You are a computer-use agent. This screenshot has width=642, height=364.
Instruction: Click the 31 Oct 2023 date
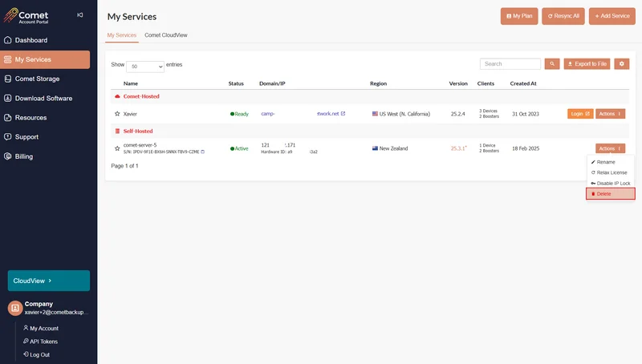click(x=526, y=114)
